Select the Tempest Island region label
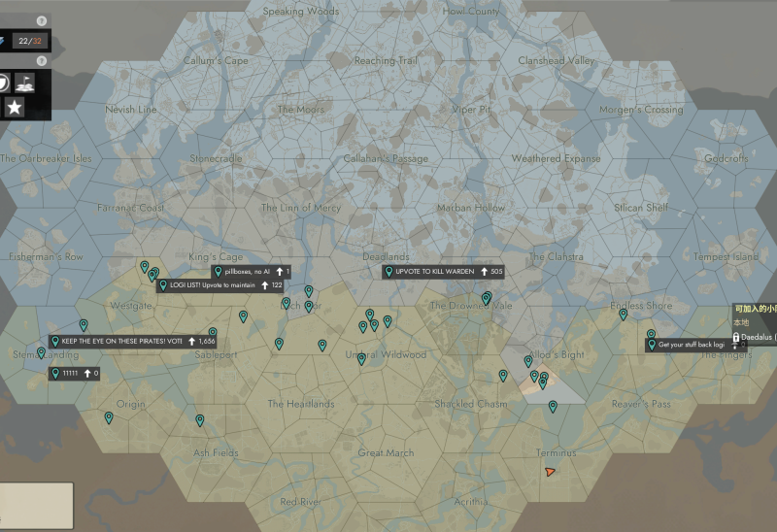This screenshot has width=777, height=532. (x=726, y=256)
